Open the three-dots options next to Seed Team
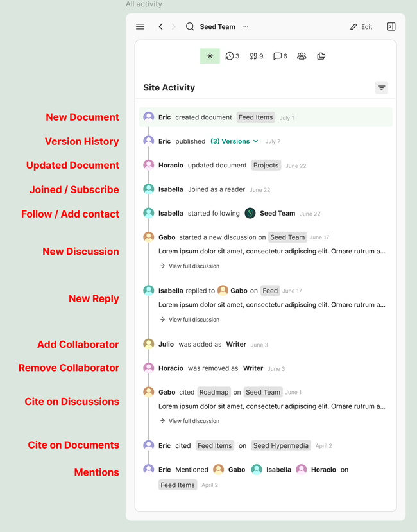Image resolution: width=417 pixels, height=532 pixels. pyautogui.click(x=245, y=27)
